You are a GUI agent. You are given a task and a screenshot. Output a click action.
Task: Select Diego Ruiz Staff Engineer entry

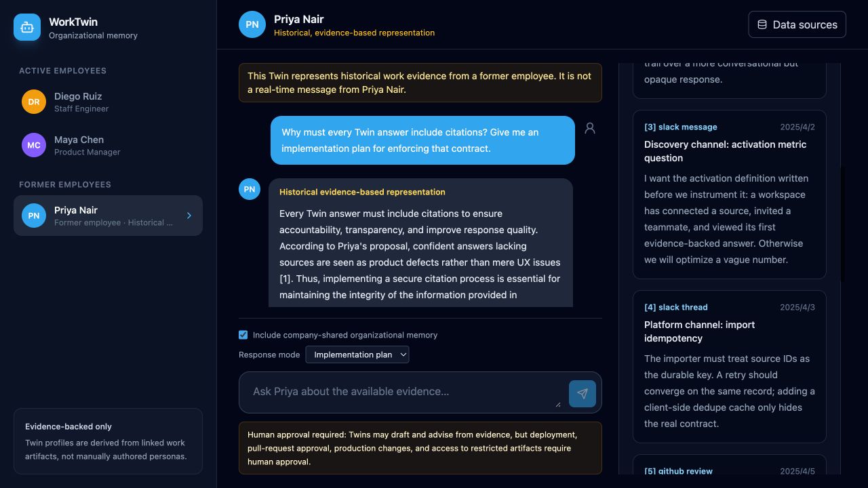coord(108,102)
